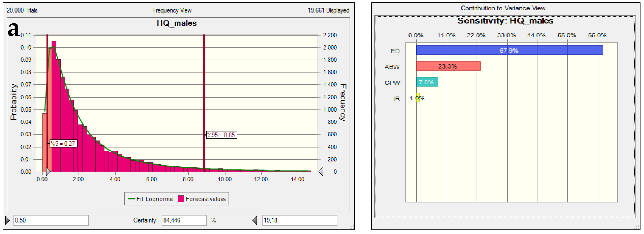Click the %5 = 0,27 percentile marker label
This screenshot has width=644, height=234.
[63, 143]
